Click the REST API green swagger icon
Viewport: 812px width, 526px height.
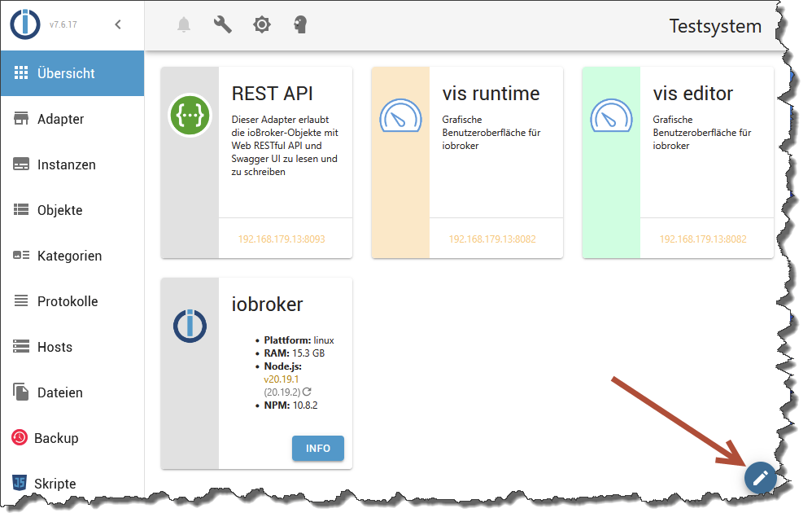pyautogui.click(x=190, y=115)
